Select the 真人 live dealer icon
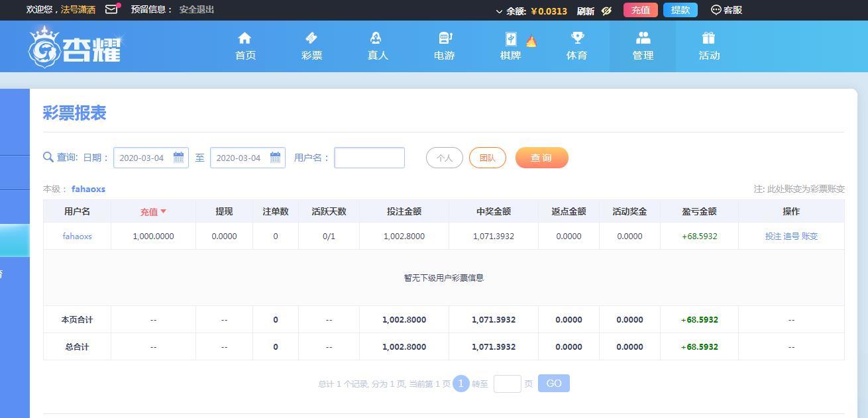868x418 pixels. click(377, 38)
